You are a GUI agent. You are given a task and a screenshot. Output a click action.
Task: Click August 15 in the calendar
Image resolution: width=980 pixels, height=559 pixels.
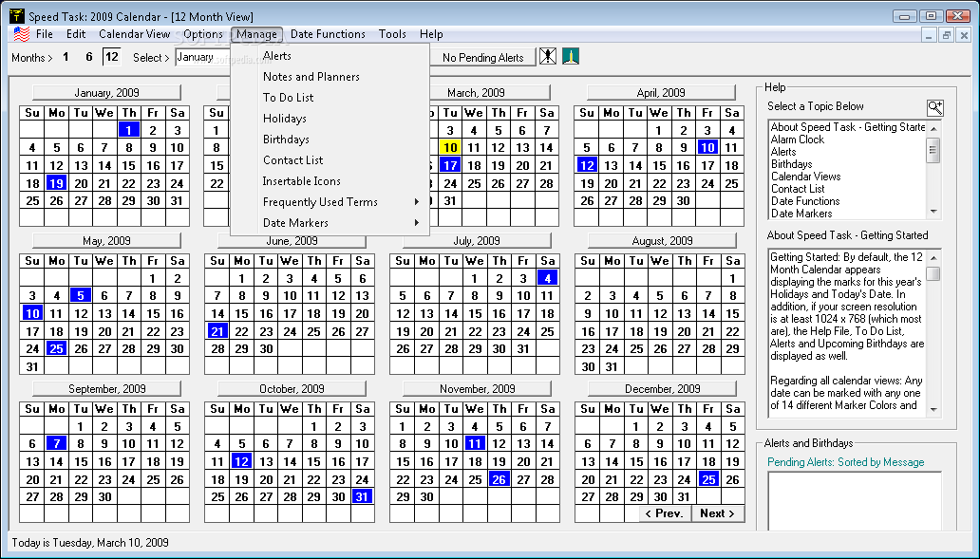coord(732,313)
